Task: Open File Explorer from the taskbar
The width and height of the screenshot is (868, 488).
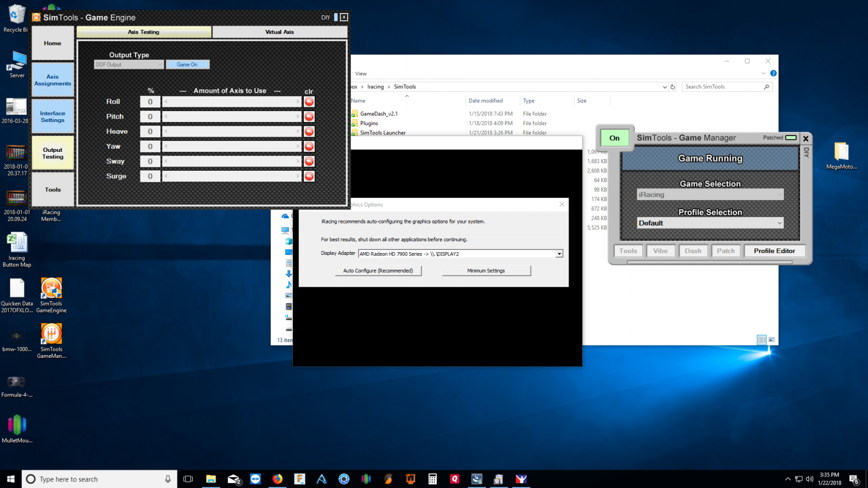Action: (x=211, y=479)
